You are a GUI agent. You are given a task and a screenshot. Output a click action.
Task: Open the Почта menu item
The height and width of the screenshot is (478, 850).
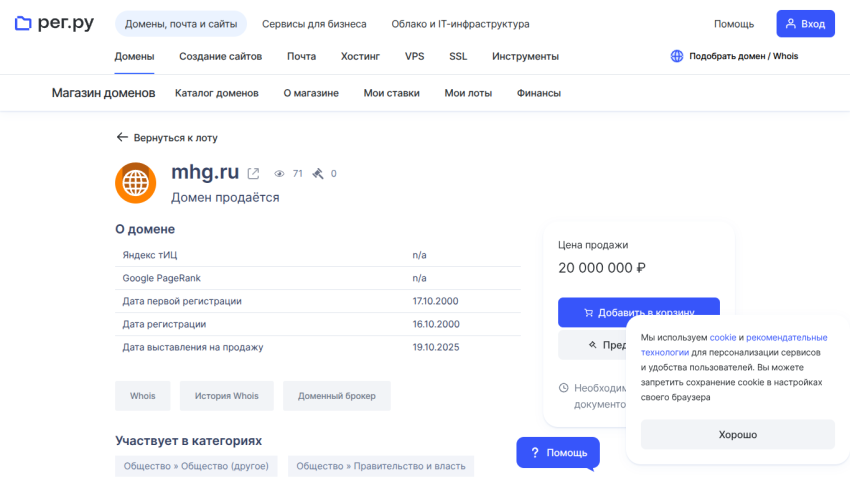301,56
